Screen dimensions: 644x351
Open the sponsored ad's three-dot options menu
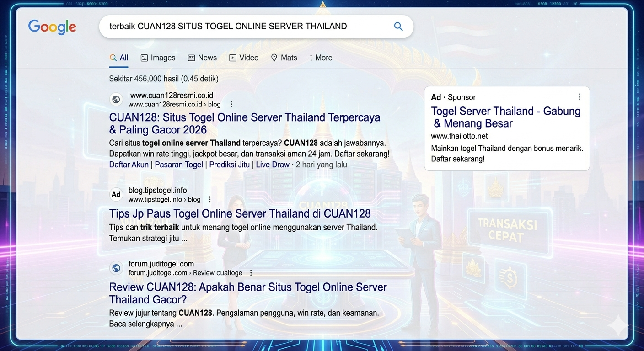579,97
